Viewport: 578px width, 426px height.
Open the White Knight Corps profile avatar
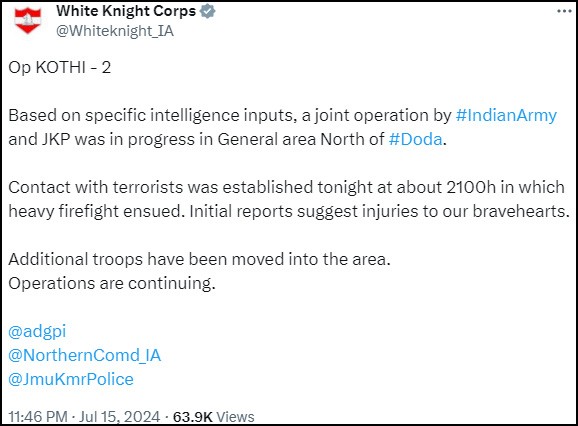tap(28, 20)
